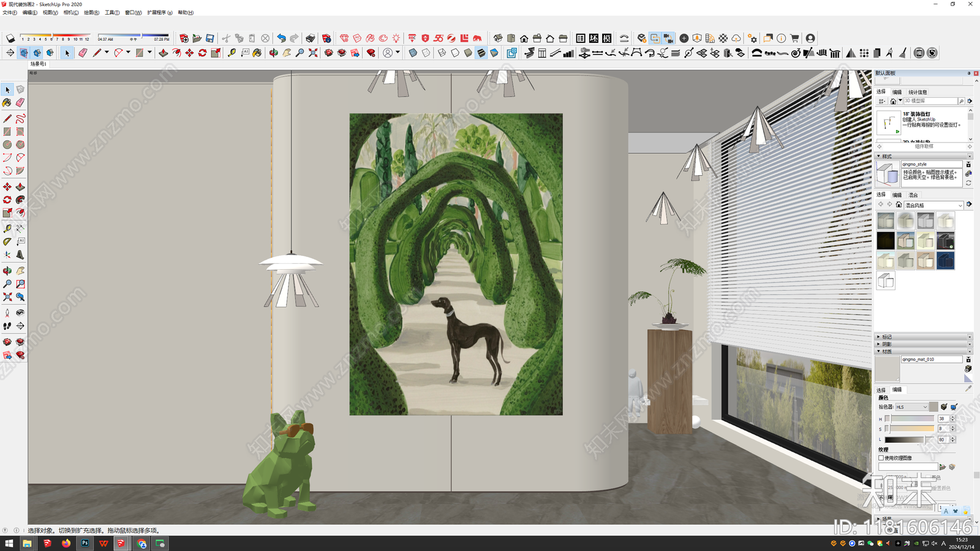Viewport: 980px width, 551px height.
Task: Switch to the 混合 style tab
Action: pyautogui.click(x=913, y=195)
